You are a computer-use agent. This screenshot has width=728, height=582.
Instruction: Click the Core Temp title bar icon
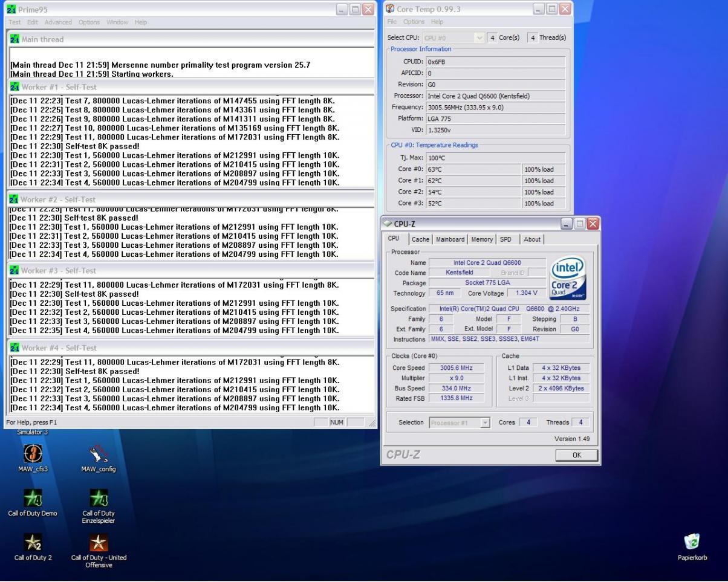coord(390,9)
